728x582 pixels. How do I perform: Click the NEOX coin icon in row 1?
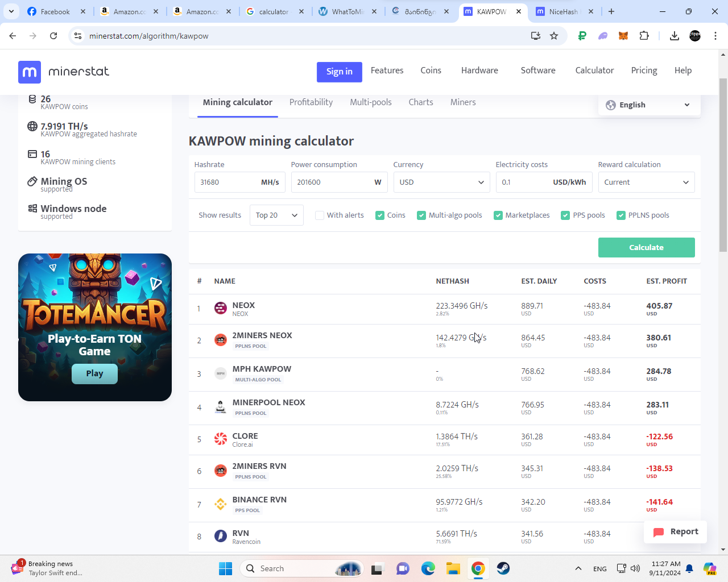point(221,309)
